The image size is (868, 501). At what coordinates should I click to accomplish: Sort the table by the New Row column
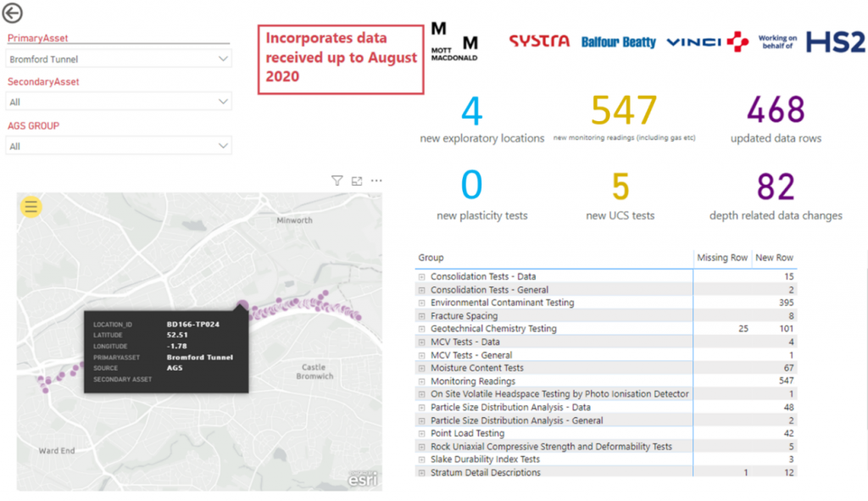[x=776, y=258]
